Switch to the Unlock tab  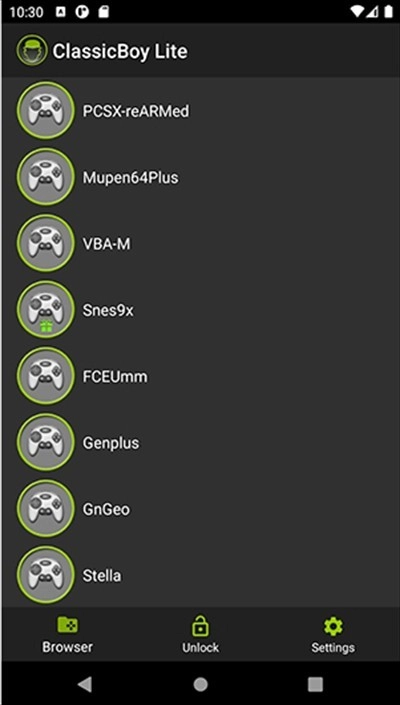point(200,635)
